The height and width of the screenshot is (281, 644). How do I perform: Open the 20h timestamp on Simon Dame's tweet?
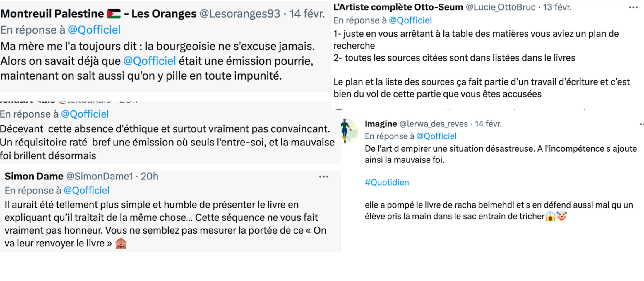150,176
